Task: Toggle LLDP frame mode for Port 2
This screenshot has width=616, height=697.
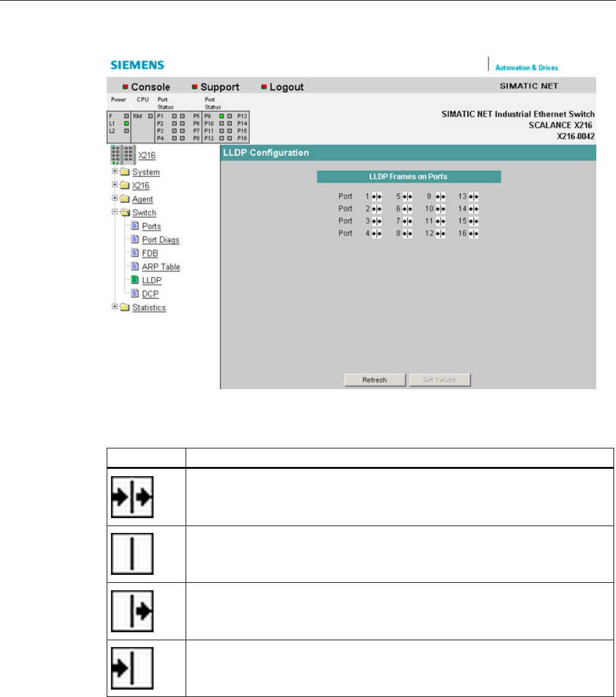Action: (x=376, y=209)
